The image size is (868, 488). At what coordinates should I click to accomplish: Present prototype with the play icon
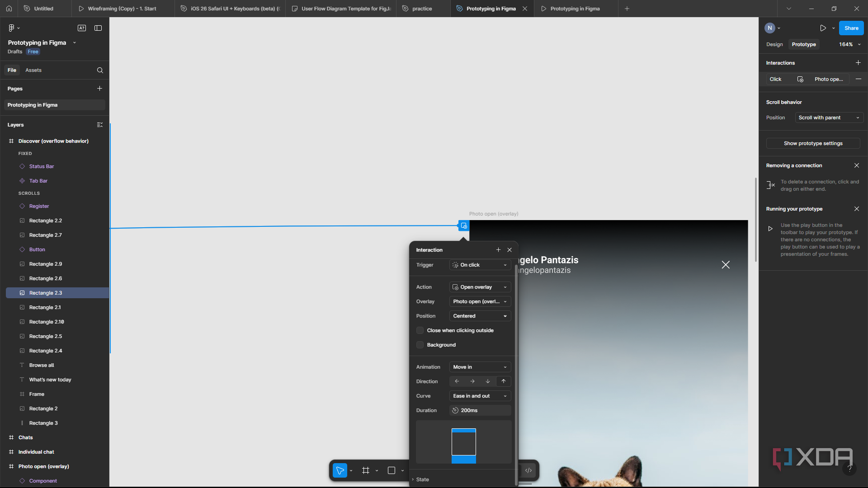click(x=823, y=28)
